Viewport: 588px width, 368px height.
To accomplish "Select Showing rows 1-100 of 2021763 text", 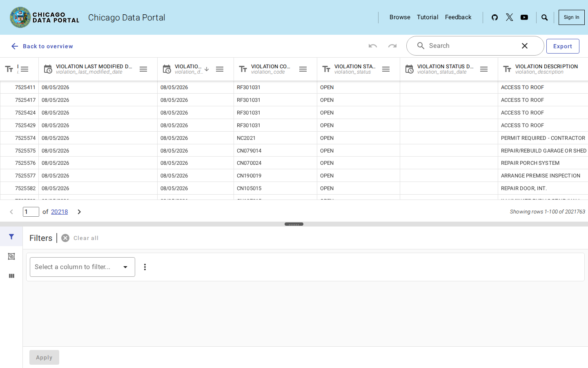I will (x=547, y=212).
